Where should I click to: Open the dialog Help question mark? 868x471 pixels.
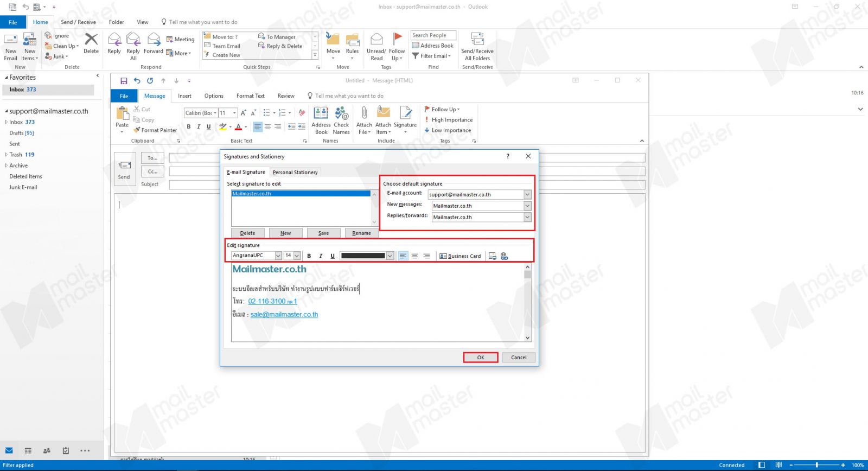(x=508, y=156)
